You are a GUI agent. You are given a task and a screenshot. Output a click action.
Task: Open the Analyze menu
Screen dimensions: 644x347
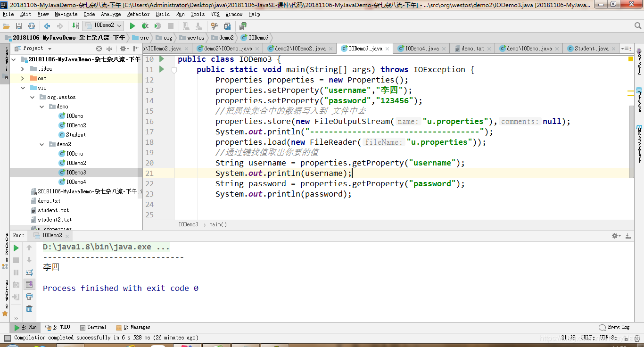tap(111, 14)
